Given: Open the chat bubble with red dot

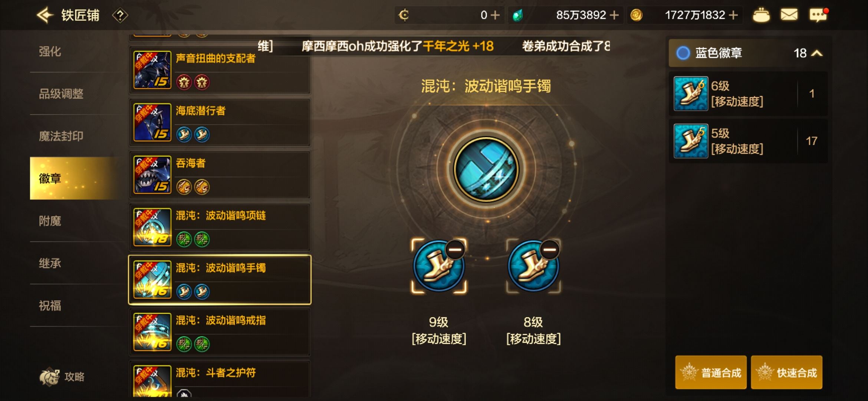Looking at the screenshot, I should click(x=818, y=15).
